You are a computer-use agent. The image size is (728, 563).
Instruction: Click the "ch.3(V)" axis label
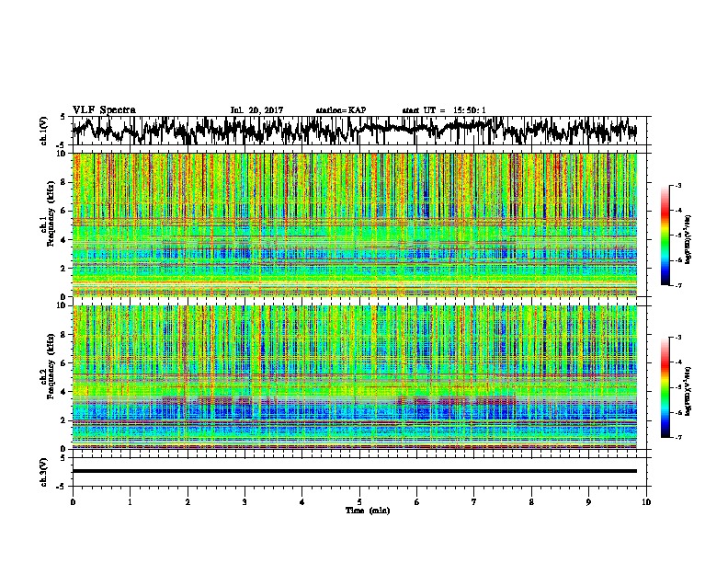[44, 472]
